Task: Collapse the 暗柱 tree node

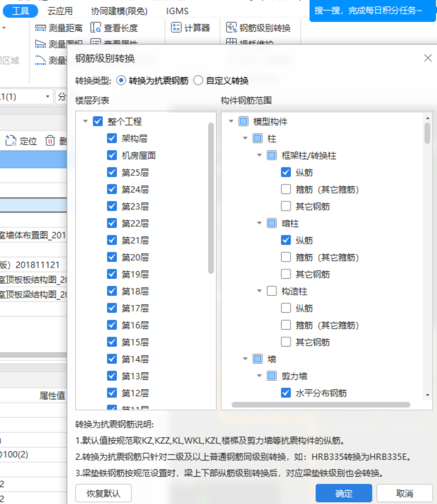Action: [259, 223]
